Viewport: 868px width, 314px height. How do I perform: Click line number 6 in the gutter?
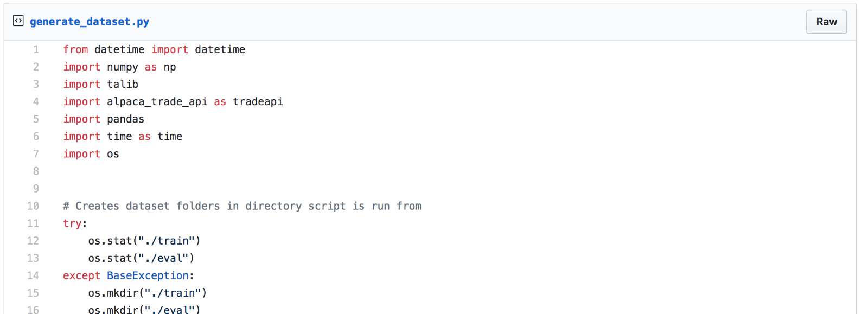point(36,136)
